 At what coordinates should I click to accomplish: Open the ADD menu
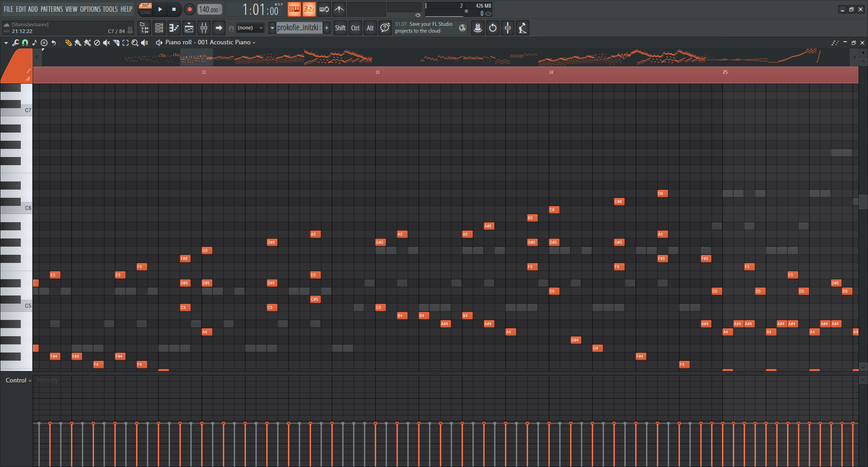33,9
